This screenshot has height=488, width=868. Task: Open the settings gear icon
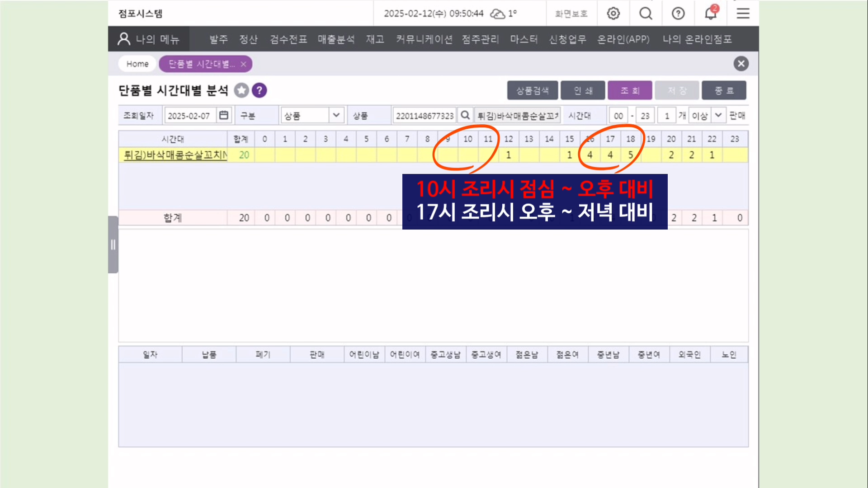click(613, 14)
